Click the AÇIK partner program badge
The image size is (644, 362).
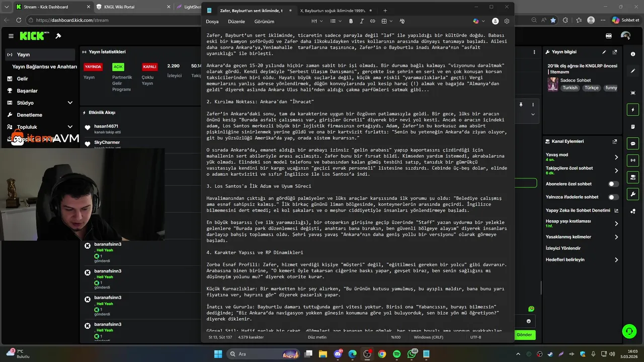[x=118, y=66]
